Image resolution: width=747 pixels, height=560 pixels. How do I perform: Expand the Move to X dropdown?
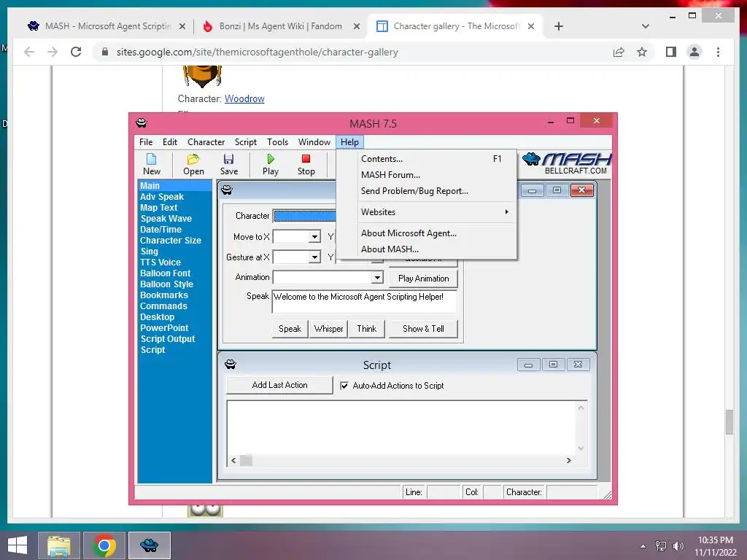click(314, 237)
